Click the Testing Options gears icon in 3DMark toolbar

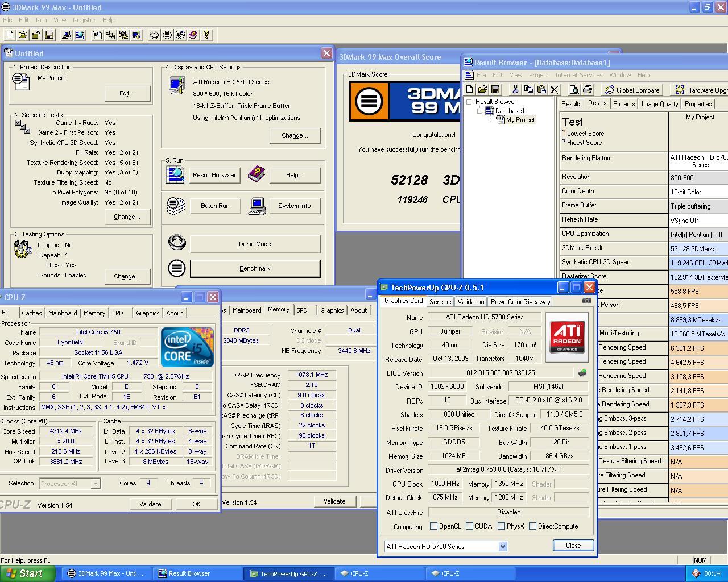coord(123,35)
